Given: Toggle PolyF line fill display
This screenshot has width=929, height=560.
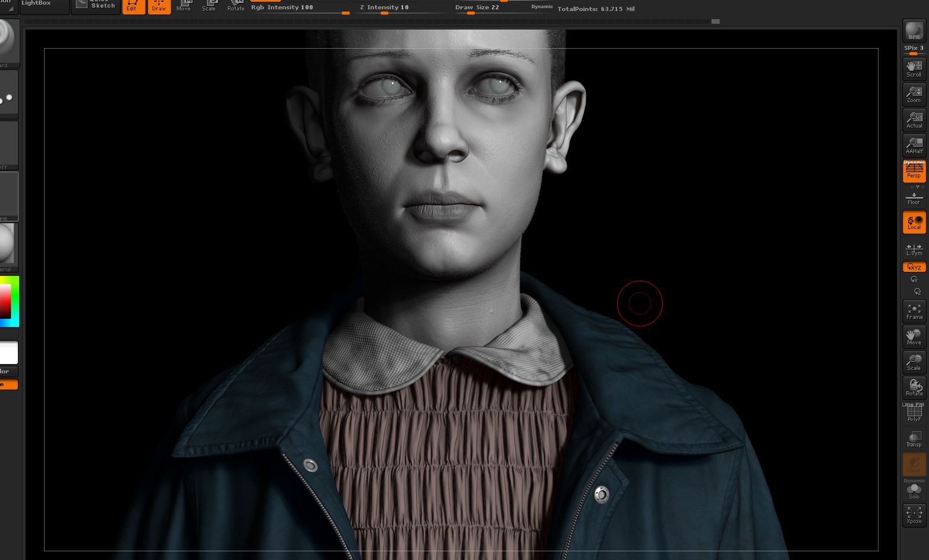Looking at the screenshot, I should [x=914, y=413].
